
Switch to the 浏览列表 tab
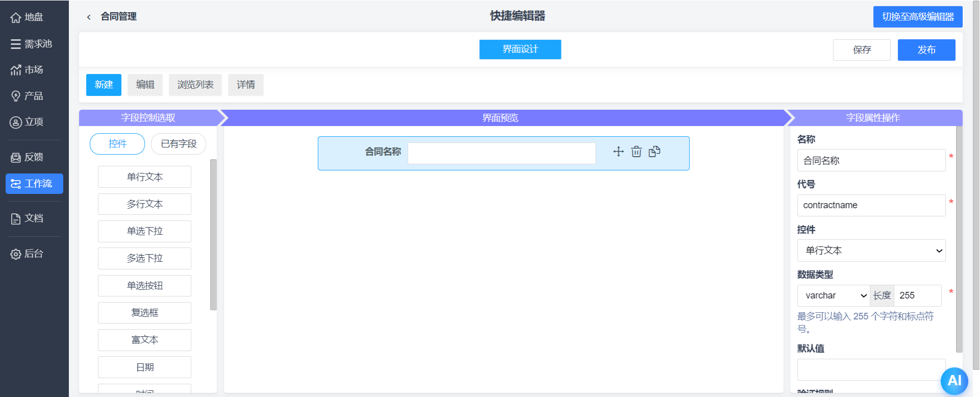195,85
